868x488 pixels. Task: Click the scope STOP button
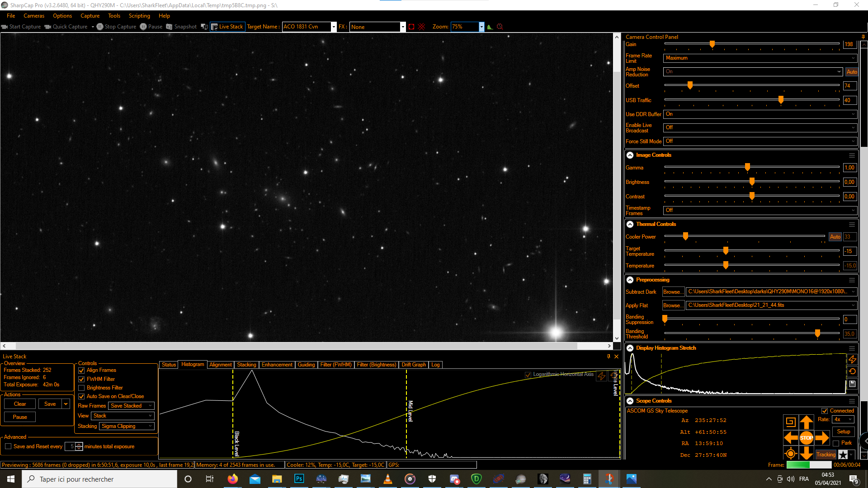tap(806, 437)
